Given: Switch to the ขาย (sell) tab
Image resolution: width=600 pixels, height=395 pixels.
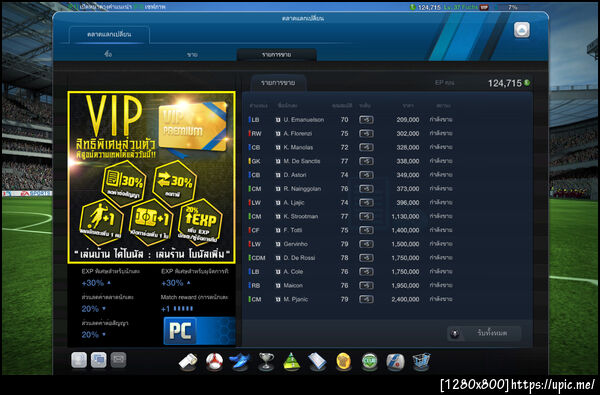Looking at the screenshot, I should coord(192,55).
